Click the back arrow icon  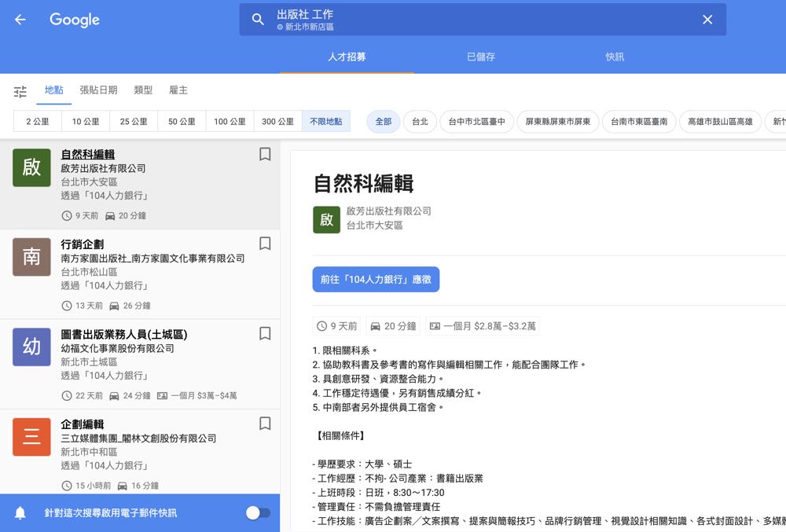coord(20,20)
